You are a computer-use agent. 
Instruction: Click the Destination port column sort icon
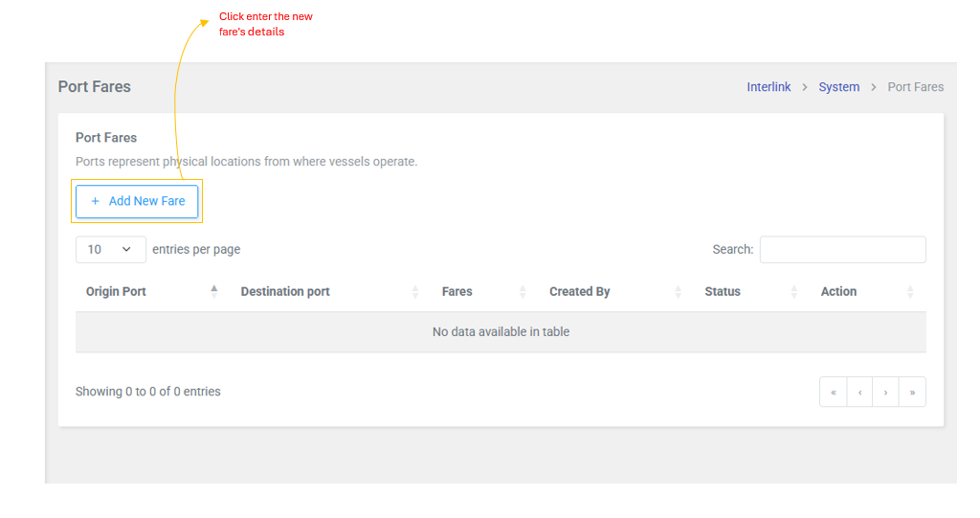coord(415,292)
